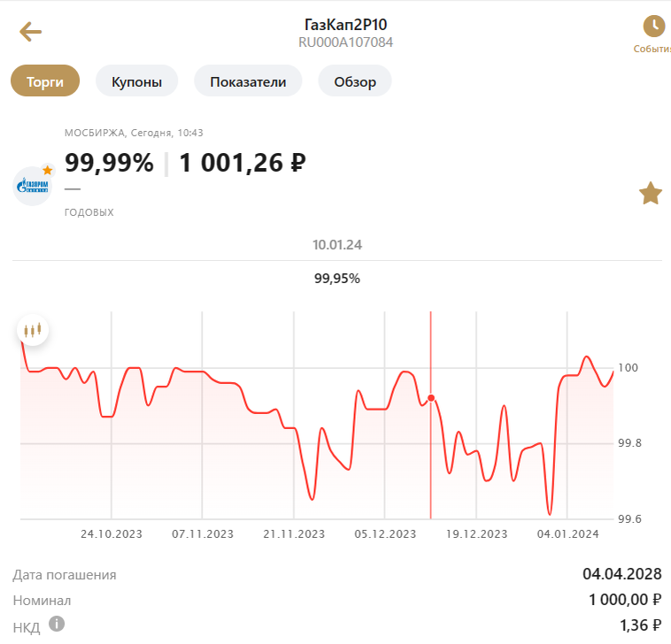Click the 07.11.2023 axis label
671x644 pixels.
[203, 533]
